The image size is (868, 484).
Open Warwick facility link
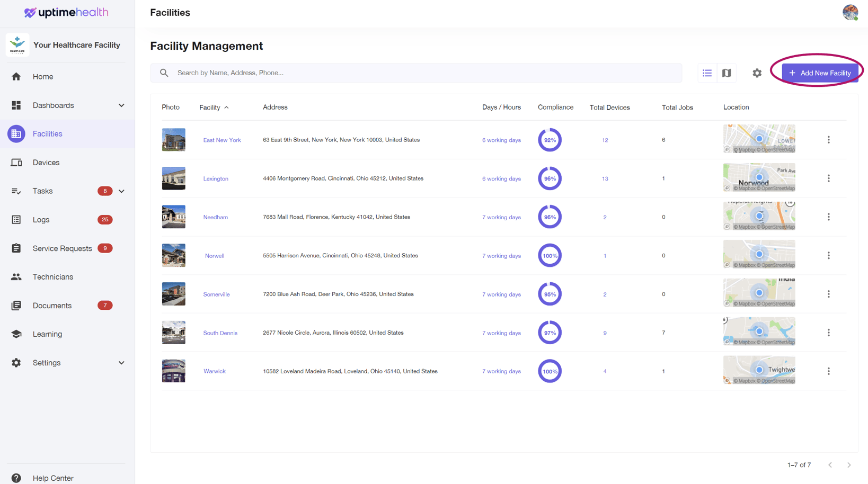pos(215,371)
